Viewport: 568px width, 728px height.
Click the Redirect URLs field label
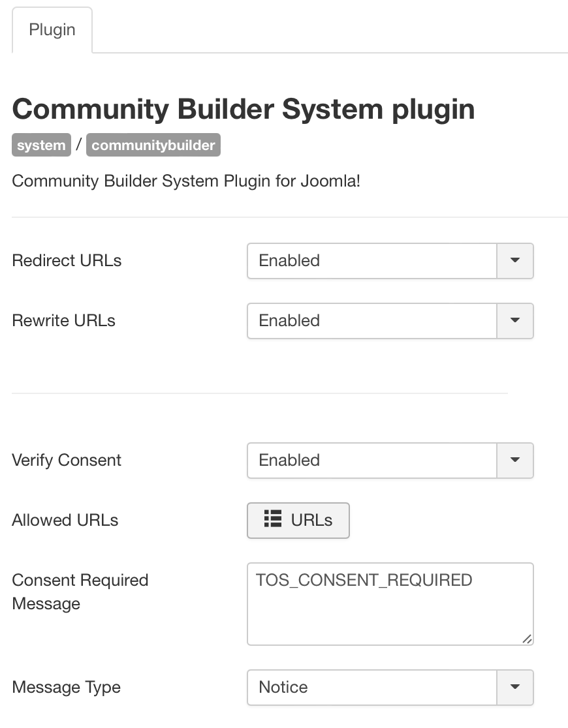[x=67, y=260]
